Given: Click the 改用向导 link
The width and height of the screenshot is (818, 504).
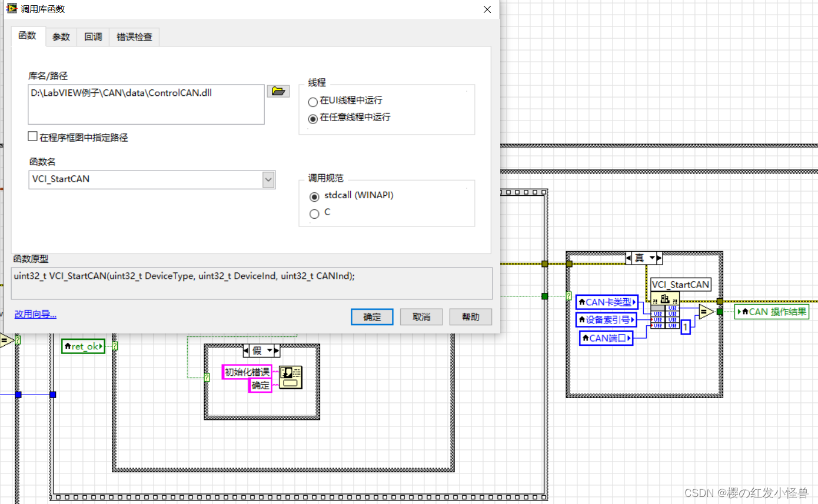Looking at the screenshot, I should 35,313.
